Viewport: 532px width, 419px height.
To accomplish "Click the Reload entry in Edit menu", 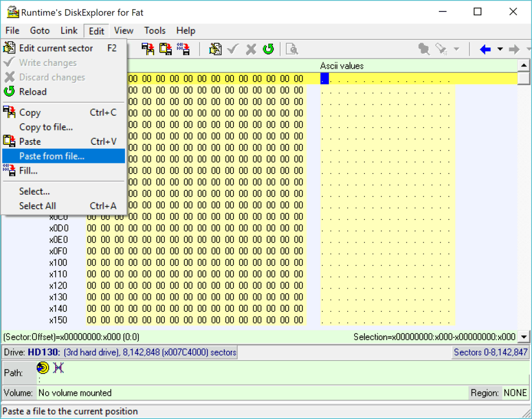I will pyautogui.click(x=33, y=92).
